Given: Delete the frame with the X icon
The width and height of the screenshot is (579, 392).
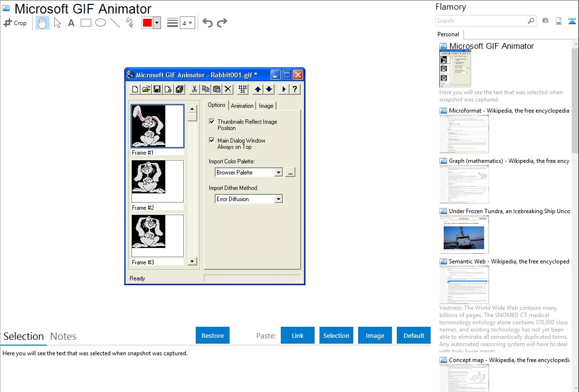Looking at the screenshot, I should click(x=228, y=89).
